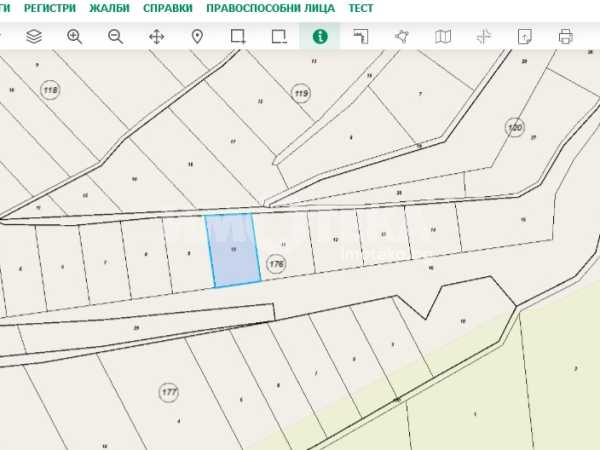Open the ЖАЛБИ menu
600x450 pixels.
coord(109,8)
